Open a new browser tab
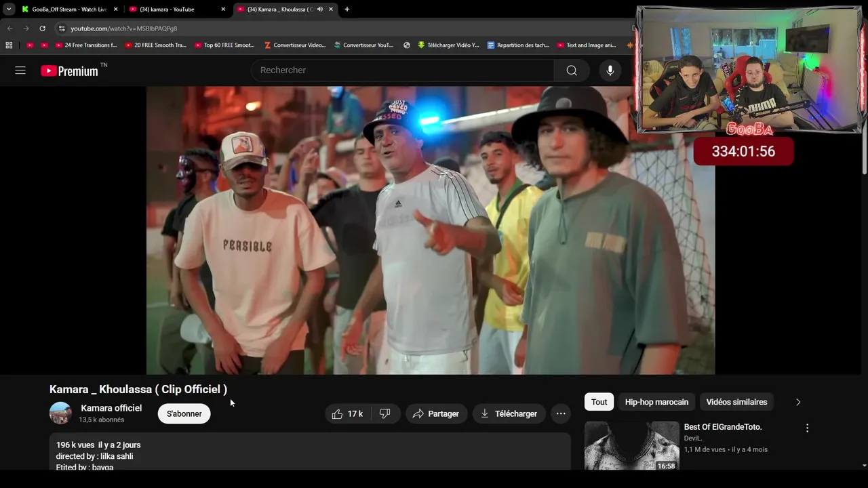The image size is (868, 488). click(x=347, y=9)
